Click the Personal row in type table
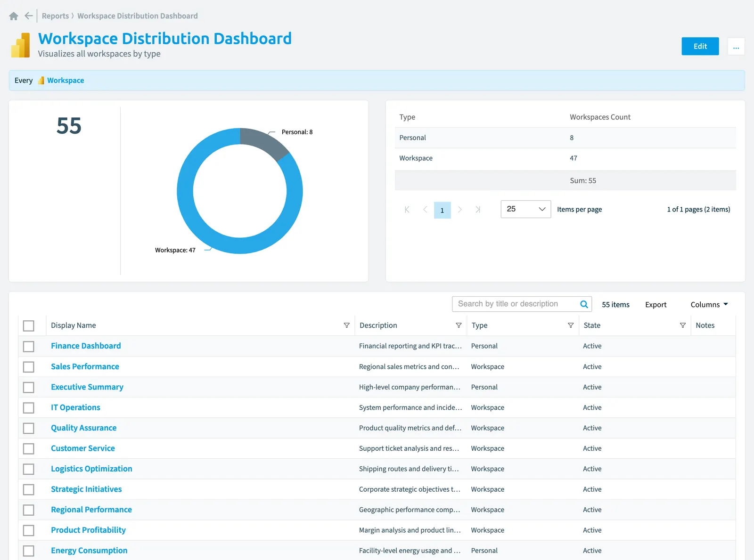Screen dimensions: 754x560 tap(565, 138)
